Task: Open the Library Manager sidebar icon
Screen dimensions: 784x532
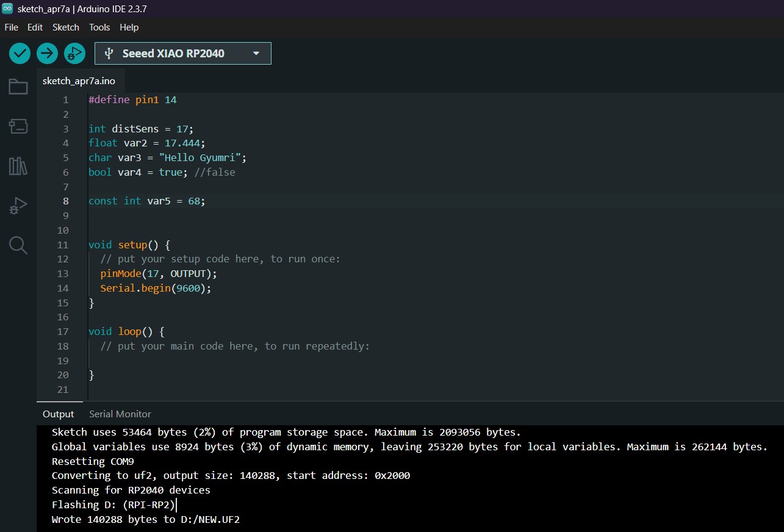Action: click(x=18, y=166)
